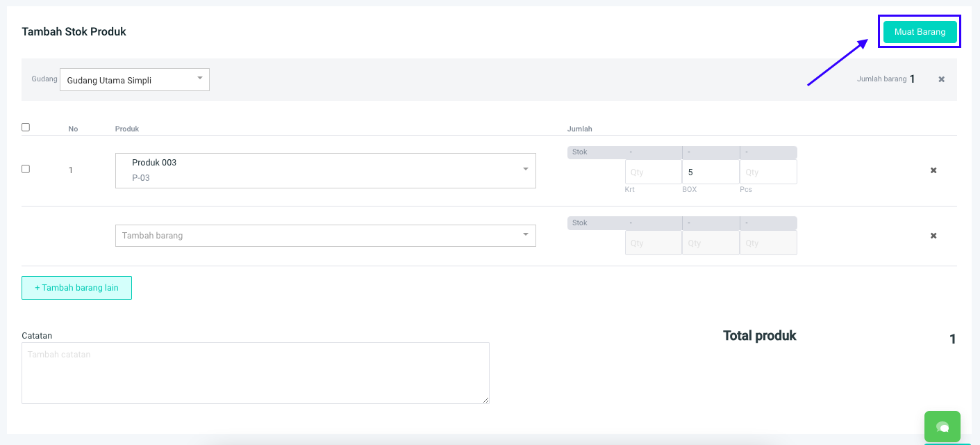Edit the BOX quantity field showing 5
Screen dimensions: 980x445
tap(710, 172)
